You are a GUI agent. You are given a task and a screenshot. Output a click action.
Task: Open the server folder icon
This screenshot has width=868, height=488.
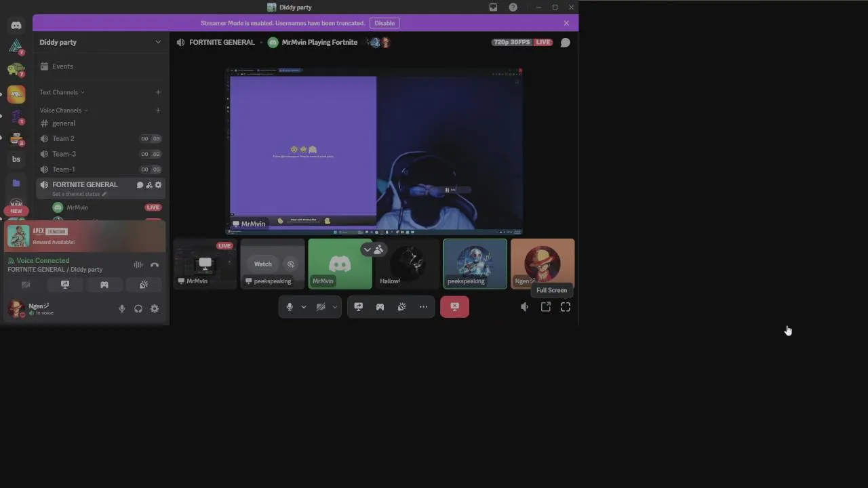[16, 183]
